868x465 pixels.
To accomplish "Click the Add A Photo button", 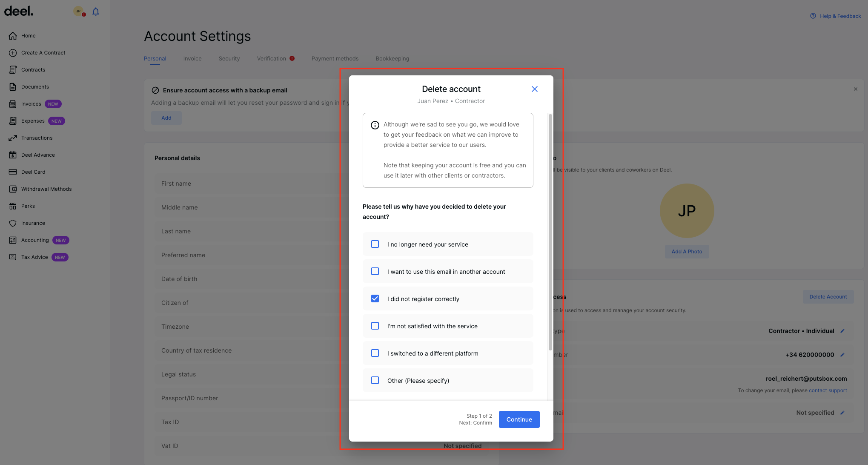I will click(687, 251).
